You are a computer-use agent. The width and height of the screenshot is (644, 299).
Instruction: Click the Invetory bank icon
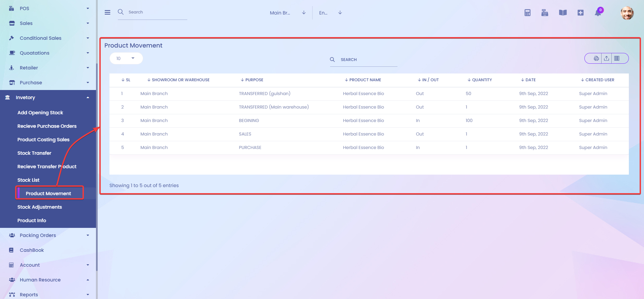pos(7,97)
